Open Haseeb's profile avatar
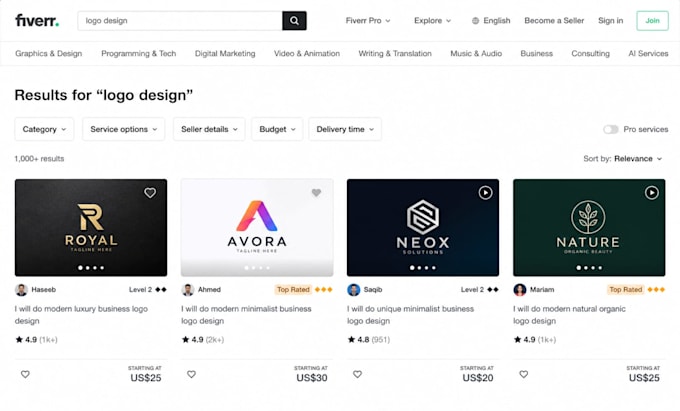The height and width of the screenshot is (411, 680). coord(21,290)
